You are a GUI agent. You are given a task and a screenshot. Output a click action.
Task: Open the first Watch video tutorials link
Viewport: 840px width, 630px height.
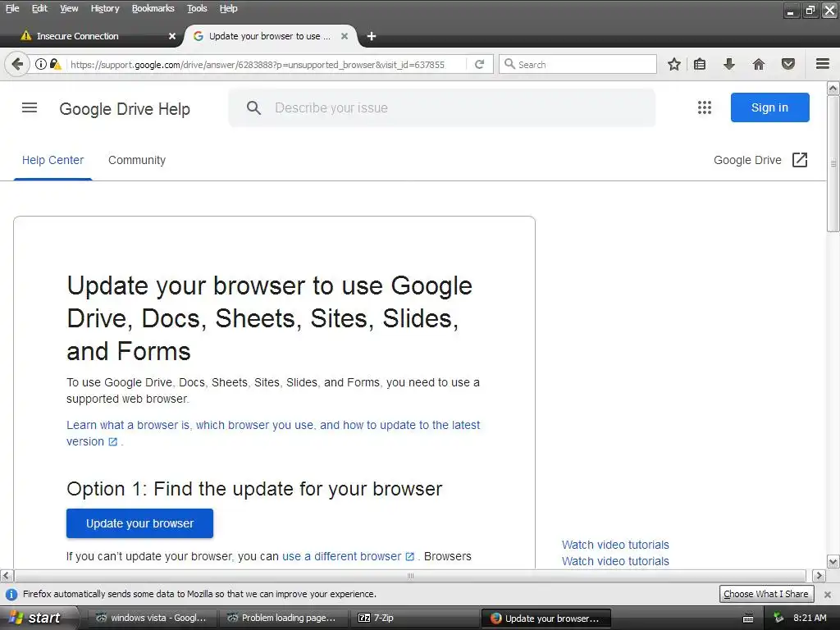[x=615, y=545]
